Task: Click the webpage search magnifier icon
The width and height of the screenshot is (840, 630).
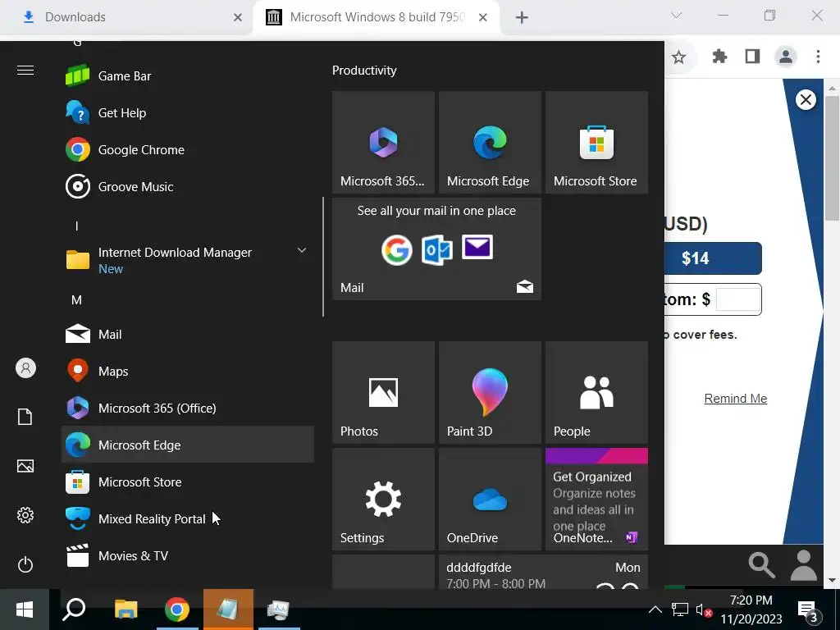Action: click(761, 565)
